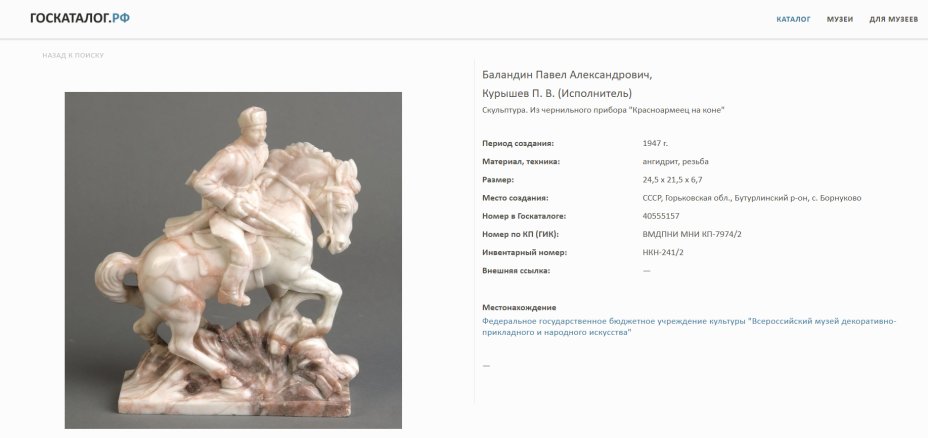Viewport: 928px width, 438px height.
Task: Select the author name Баландин Павел Александрович
Action: 567,75
